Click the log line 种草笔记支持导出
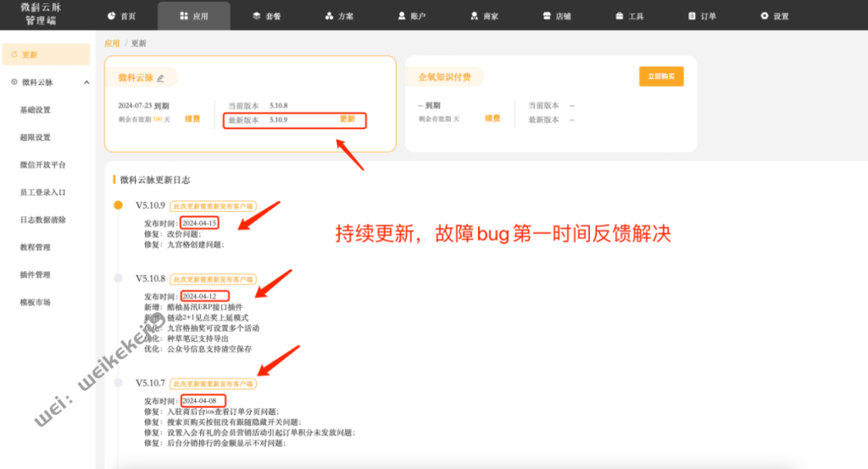868x469 pixels. (198, 339)
